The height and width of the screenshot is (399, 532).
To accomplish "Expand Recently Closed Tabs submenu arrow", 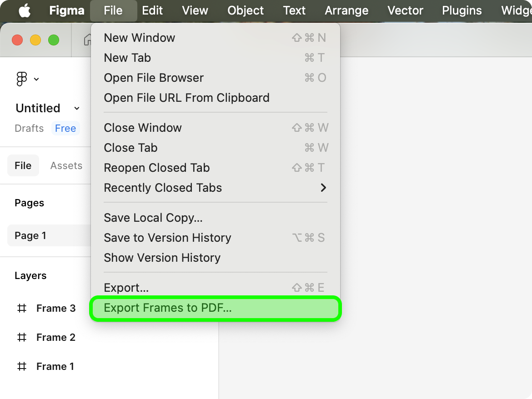I will (323, 188).
